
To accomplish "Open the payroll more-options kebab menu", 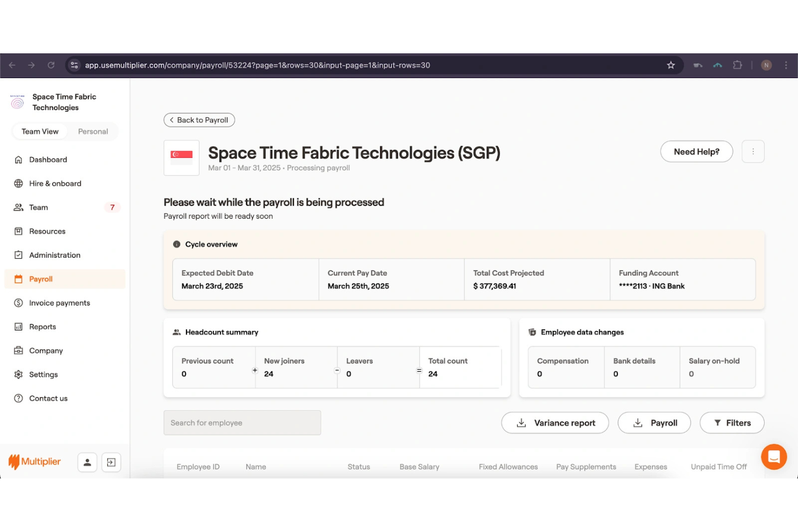I will coord(753,151).
